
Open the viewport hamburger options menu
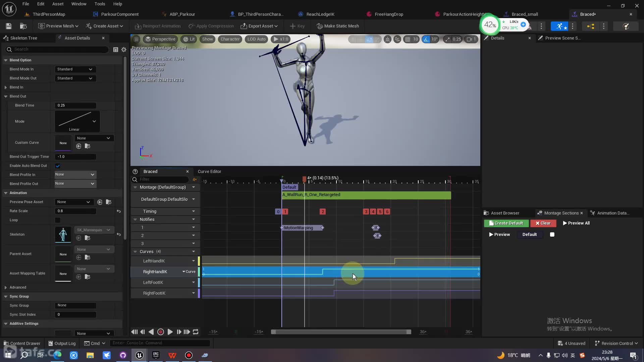[x=136, y=39]
